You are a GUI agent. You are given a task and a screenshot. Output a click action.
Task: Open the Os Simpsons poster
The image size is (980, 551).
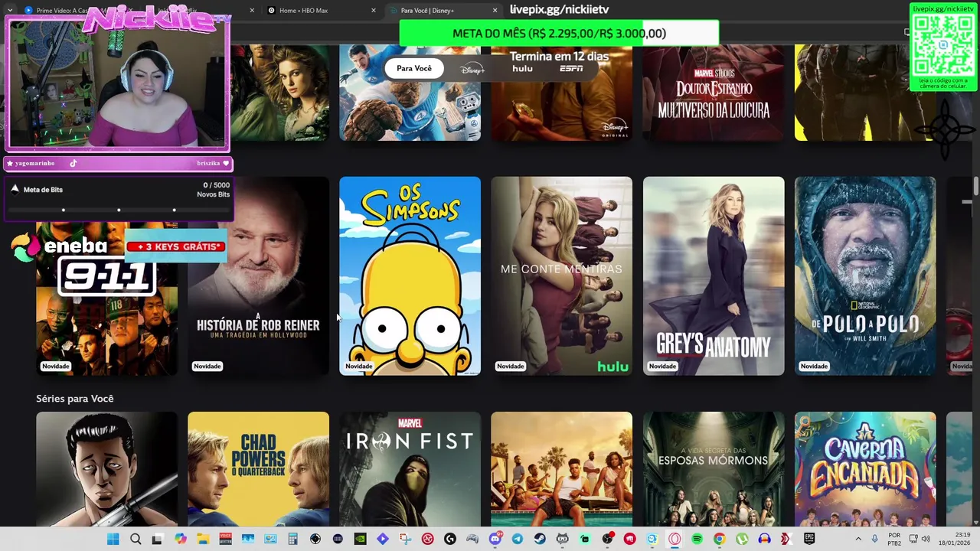pyautogui.click(x=410, y=275)
